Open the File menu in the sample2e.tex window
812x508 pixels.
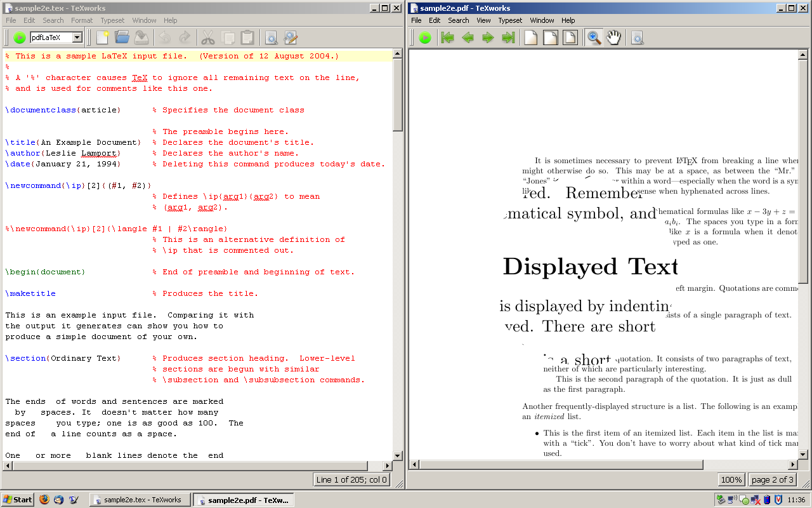(x=11, y=20)
